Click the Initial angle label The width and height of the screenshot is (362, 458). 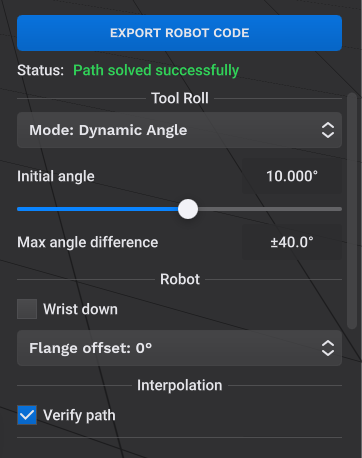[56, 176]
